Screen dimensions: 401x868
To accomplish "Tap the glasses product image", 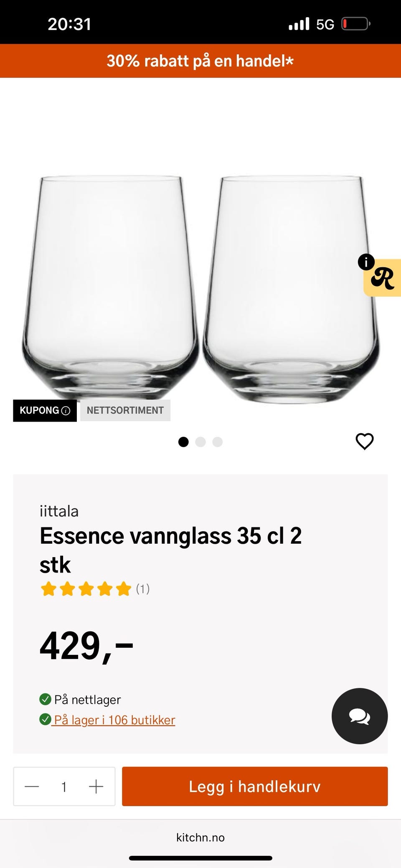I will [200, 284].
